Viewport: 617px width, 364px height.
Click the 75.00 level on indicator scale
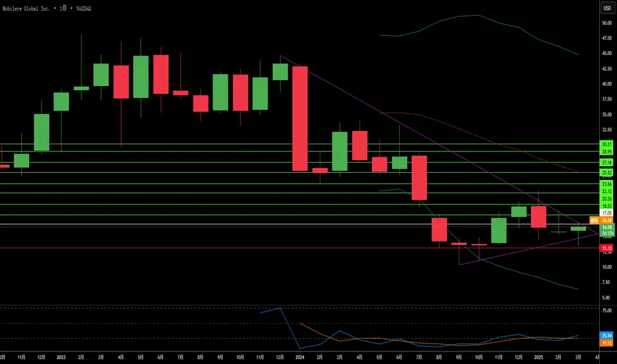pyautogui.click(x=606, y=310)
